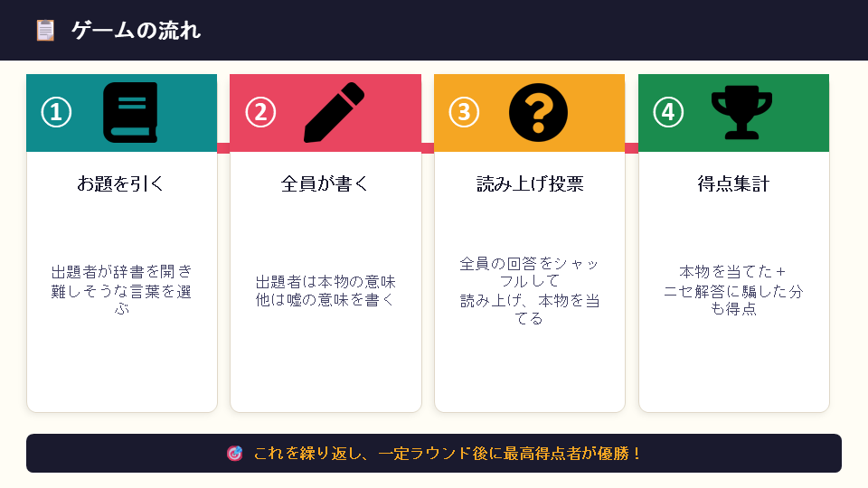Click the clipboard icon beside the title
868x488 pixels.
[x=45, y=31]
